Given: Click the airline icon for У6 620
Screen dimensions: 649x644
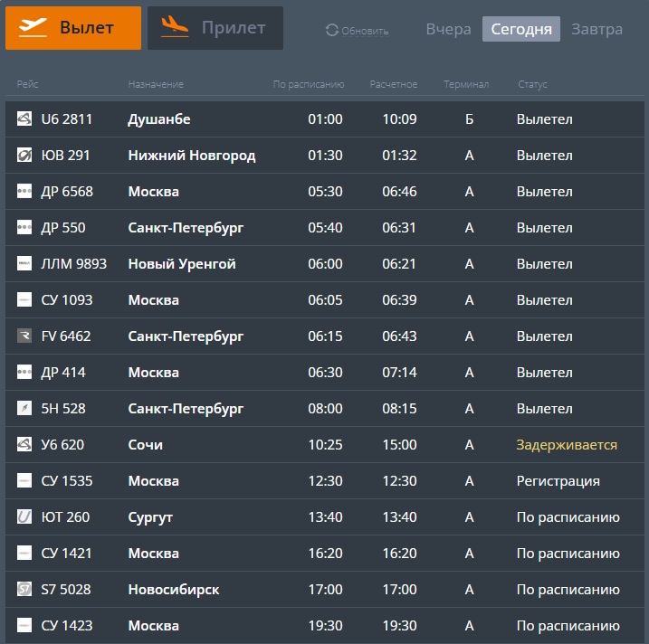Looking at the screenshot, I should pos(24,445).
